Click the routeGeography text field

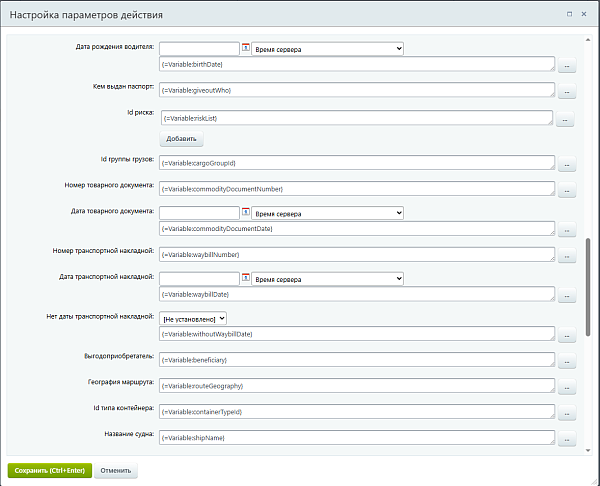coord(357,386)
